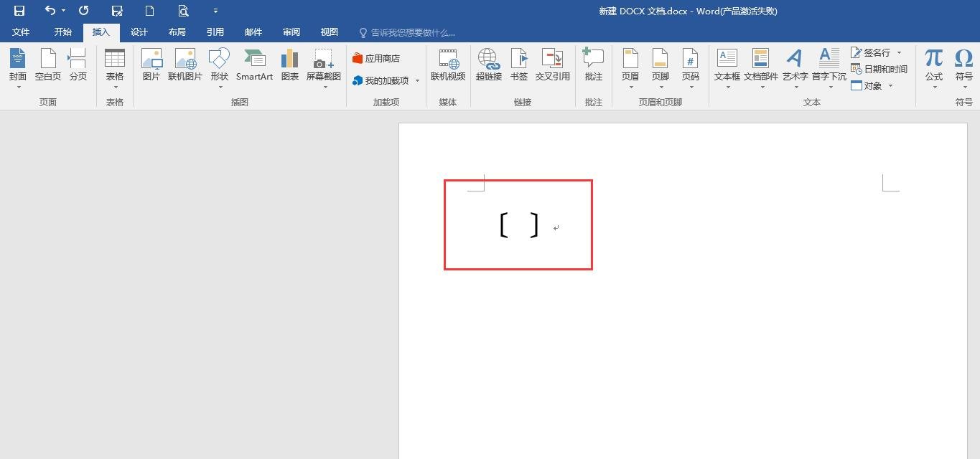Open the 审阅 ribbon tab
Screen dimensions: 980x459
[x=291, y=32]
